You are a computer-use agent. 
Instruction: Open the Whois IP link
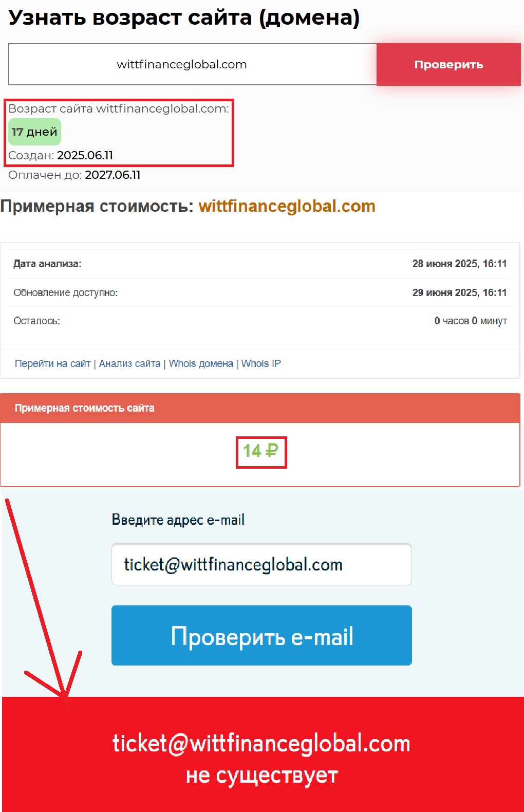[261, 364]
